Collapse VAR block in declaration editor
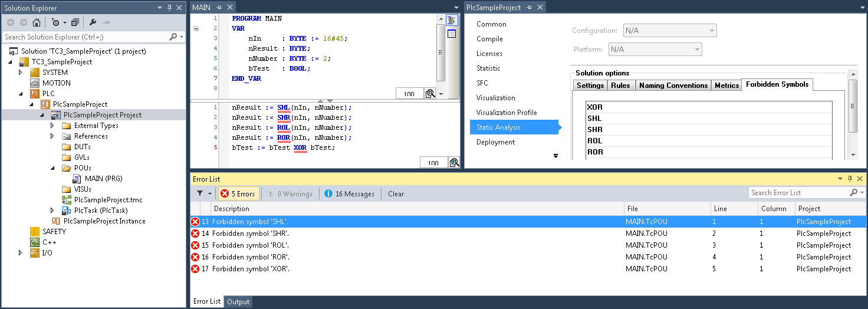This screenshot has width=868, height=309. point(196,28)
